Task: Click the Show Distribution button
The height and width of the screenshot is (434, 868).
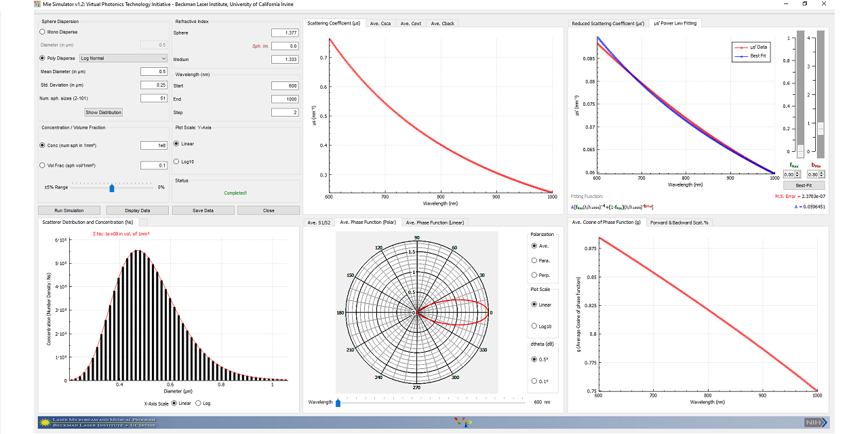Action: coord(102,112)
